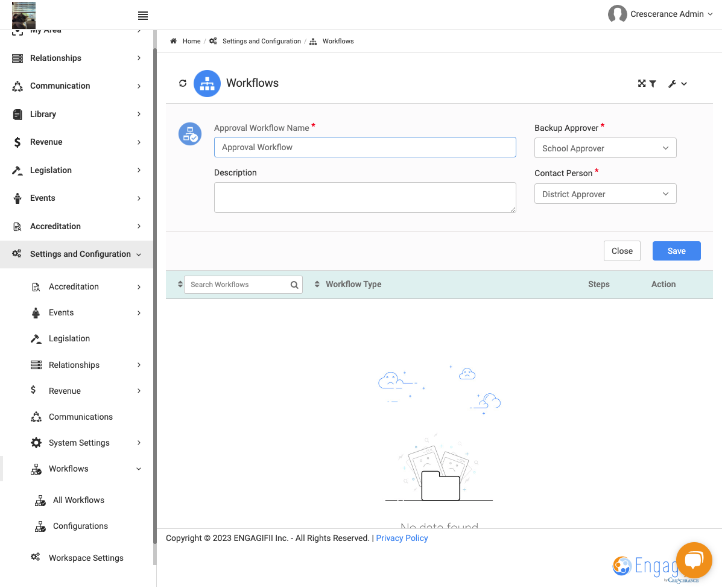This screenshot has height=588, width=722.
Task: Focus the Description text area
Action: [365, 198]
